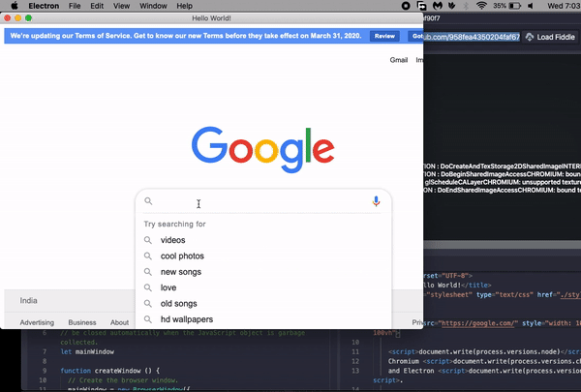Open the View menu
Screen dimensions: 581x392
(x=122, y=6)
